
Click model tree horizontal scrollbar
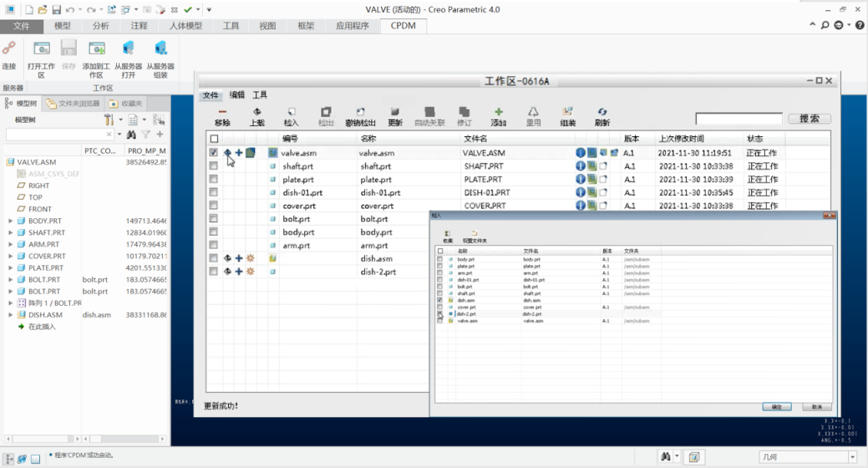43,439
